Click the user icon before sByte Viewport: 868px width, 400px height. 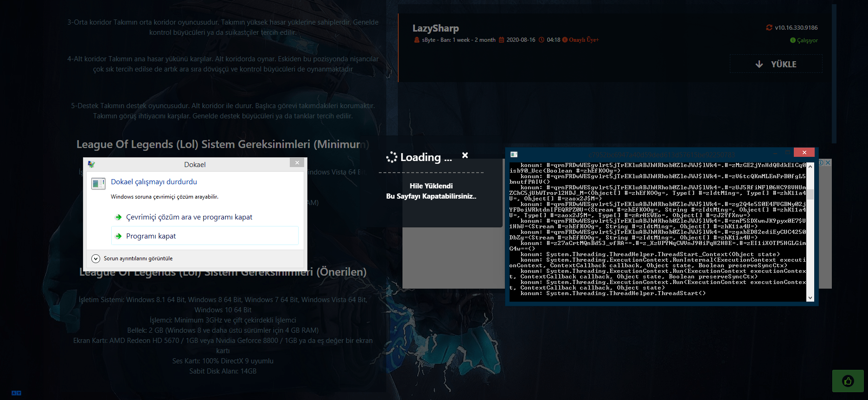pyautogui.click(x=417, y=40)
